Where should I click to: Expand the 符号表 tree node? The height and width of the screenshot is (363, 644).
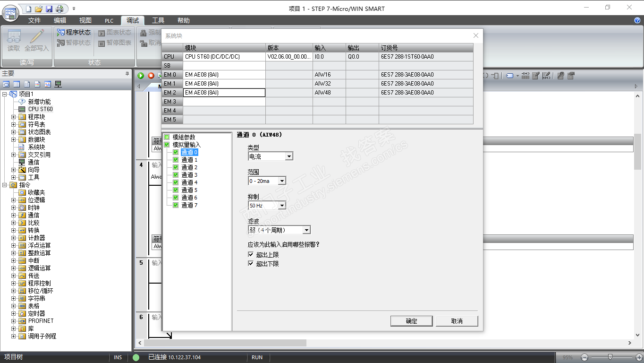(14, 124)
